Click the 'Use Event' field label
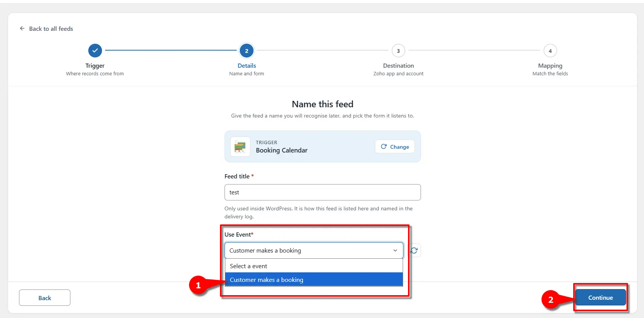The image size is (644, 318). 239,234
